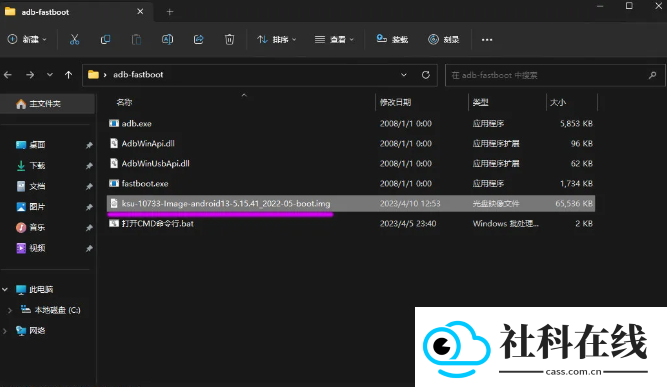Click the Delete trash can icon

point(229,40)
